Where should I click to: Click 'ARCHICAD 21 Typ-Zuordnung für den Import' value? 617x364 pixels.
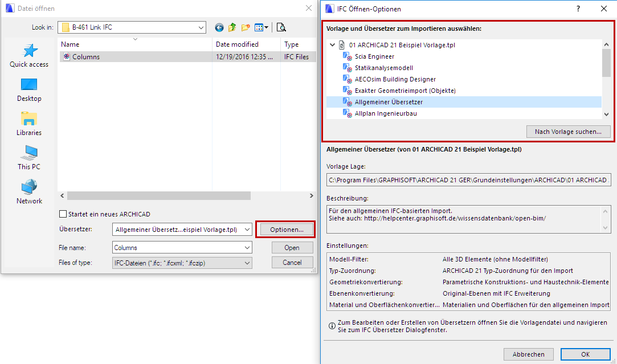[x=508, y=271]
